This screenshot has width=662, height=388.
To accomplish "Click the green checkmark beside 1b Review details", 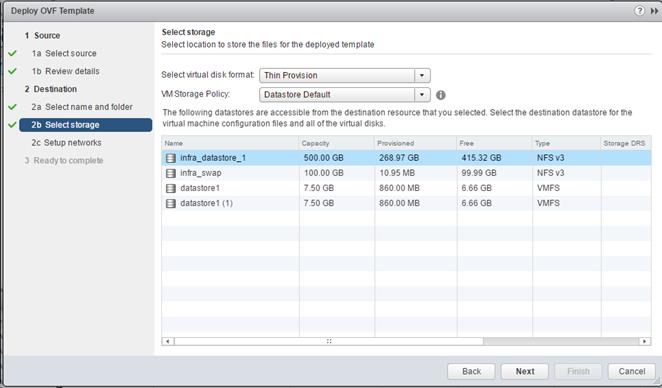I will click(12, 71).
